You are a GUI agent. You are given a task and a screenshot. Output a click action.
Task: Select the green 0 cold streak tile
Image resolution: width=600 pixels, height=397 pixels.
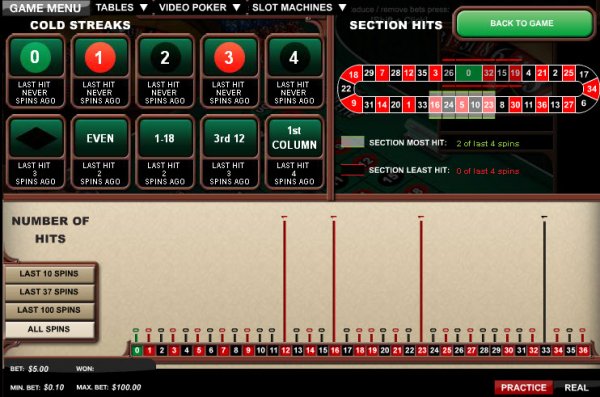tap(35, 71)
